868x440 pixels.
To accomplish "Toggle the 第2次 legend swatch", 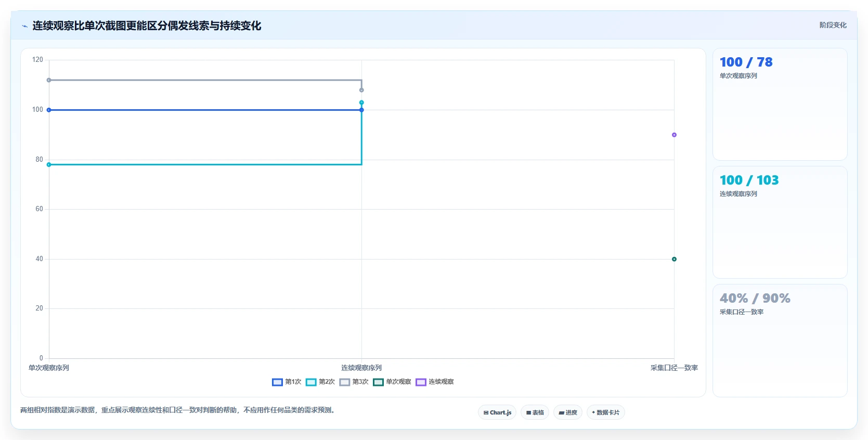I will [x=311, y=382].
